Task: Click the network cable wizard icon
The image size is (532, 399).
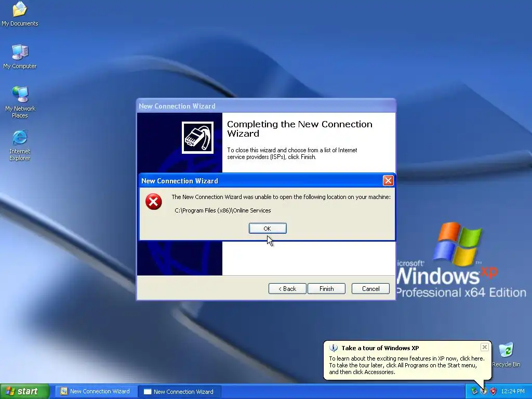Action: pos(197,137)
